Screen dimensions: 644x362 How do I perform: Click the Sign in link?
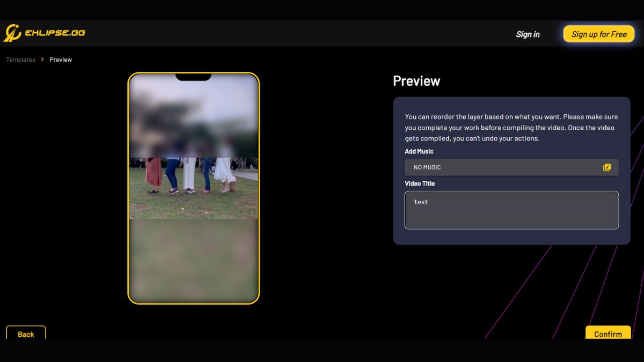click(528, 34)
